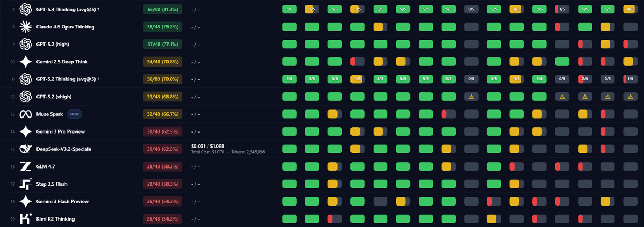Click the DeepSeek whale logo

click(x=25, y=149)
